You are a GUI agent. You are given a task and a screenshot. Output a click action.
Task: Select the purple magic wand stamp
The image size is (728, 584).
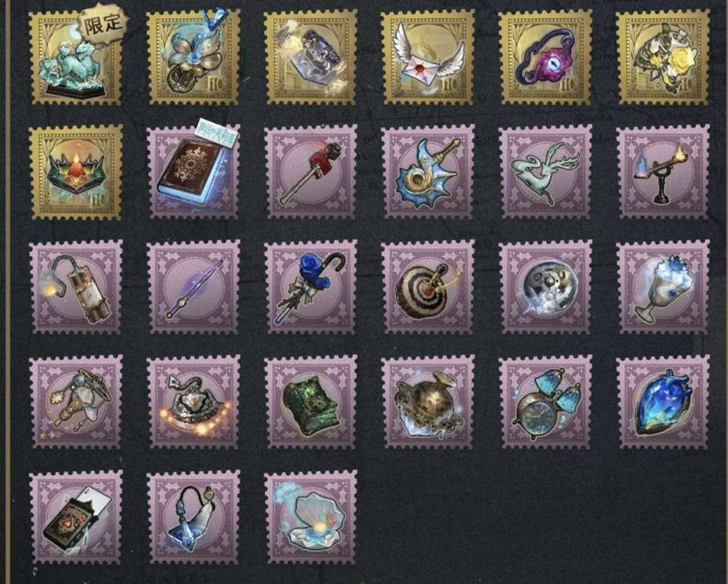[x=193, y=287]
